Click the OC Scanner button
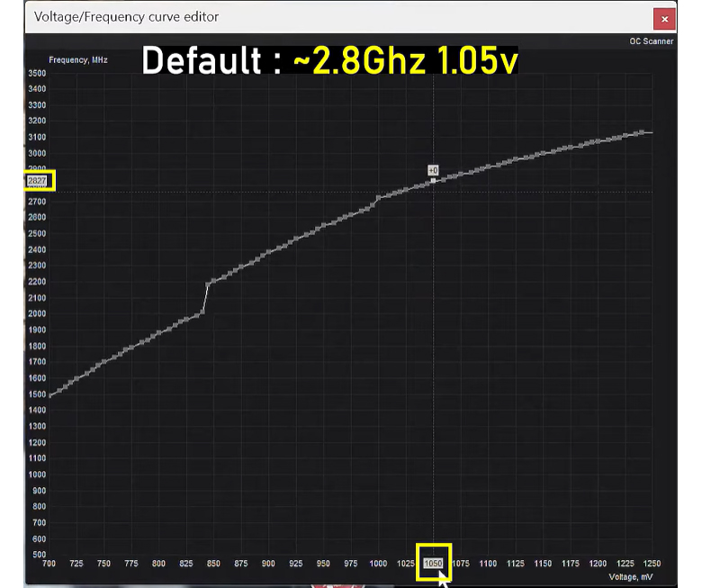Viewport: 702px width, 588px height. (651, 41)
